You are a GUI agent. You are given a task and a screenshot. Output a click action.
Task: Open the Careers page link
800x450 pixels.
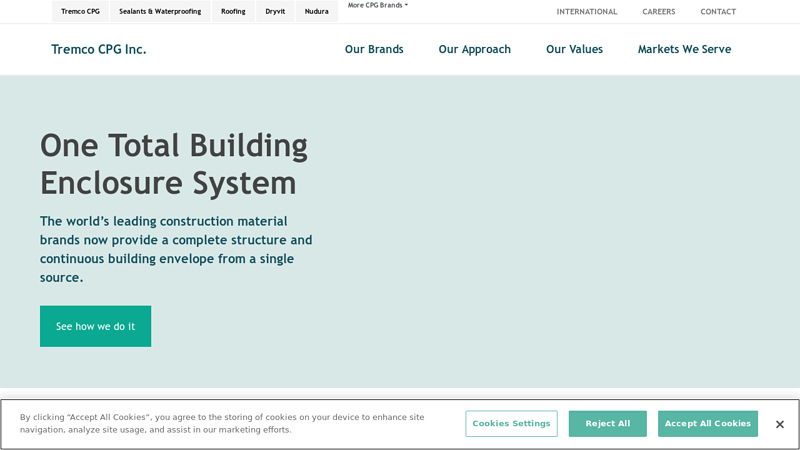click(658, 12)
